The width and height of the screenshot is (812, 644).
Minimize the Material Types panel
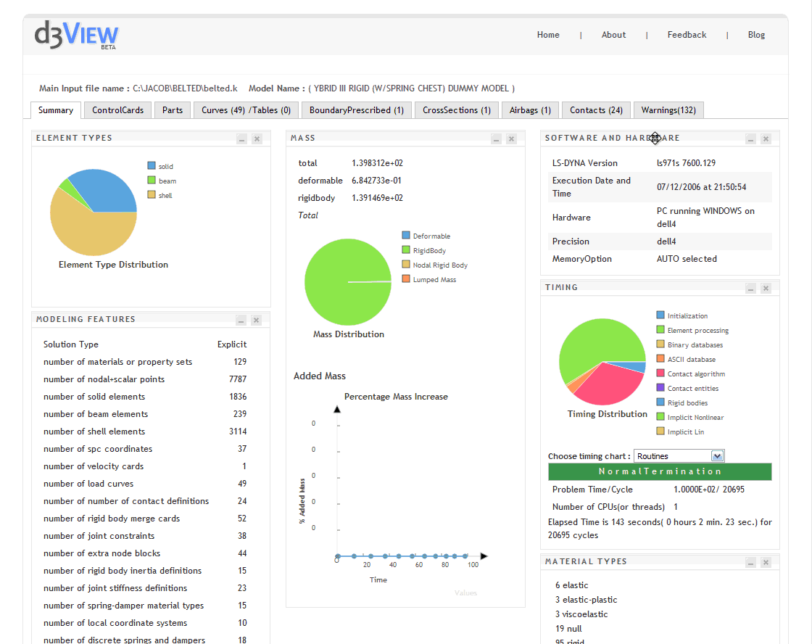[751, 562]
